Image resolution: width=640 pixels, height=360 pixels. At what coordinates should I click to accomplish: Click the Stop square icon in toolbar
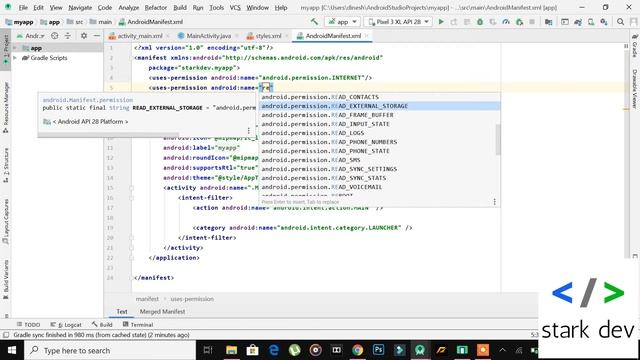[x=532, y=22]
